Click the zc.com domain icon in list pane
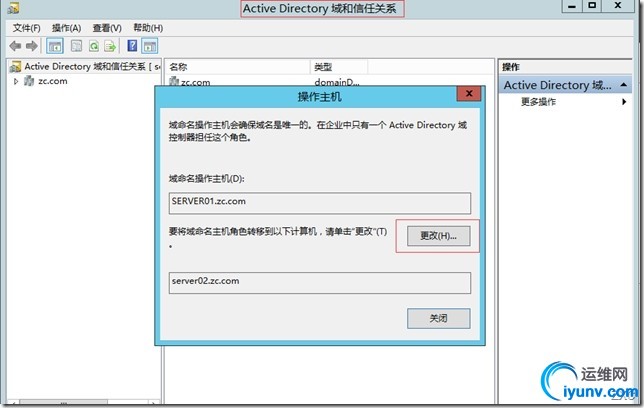 [174, 81]
